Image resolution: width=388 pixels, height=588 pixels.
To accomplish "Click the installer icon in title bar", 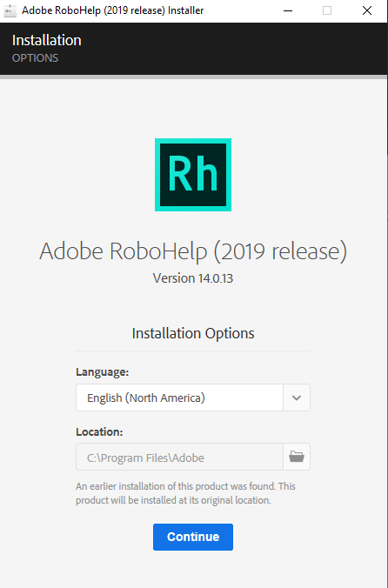I will coord(10,10).
